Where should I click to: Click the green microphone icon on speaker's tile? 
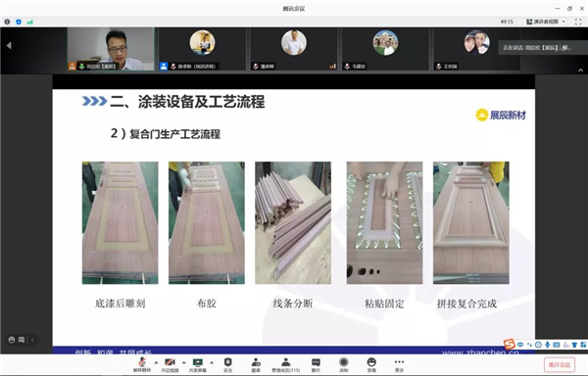81,67
